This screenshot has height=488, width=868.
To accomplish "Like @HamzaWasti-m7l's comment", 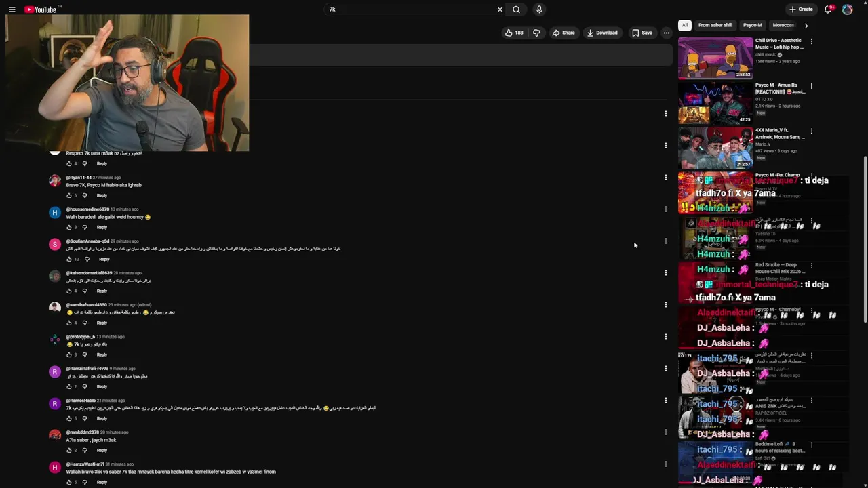I will click(69, 482).
